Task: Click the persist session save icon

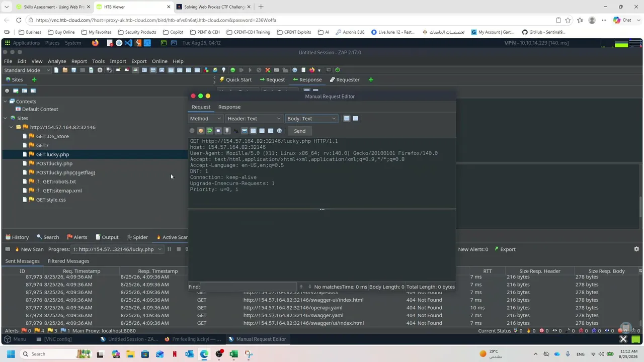Action: pyautogui.click(x=73, y=70)
